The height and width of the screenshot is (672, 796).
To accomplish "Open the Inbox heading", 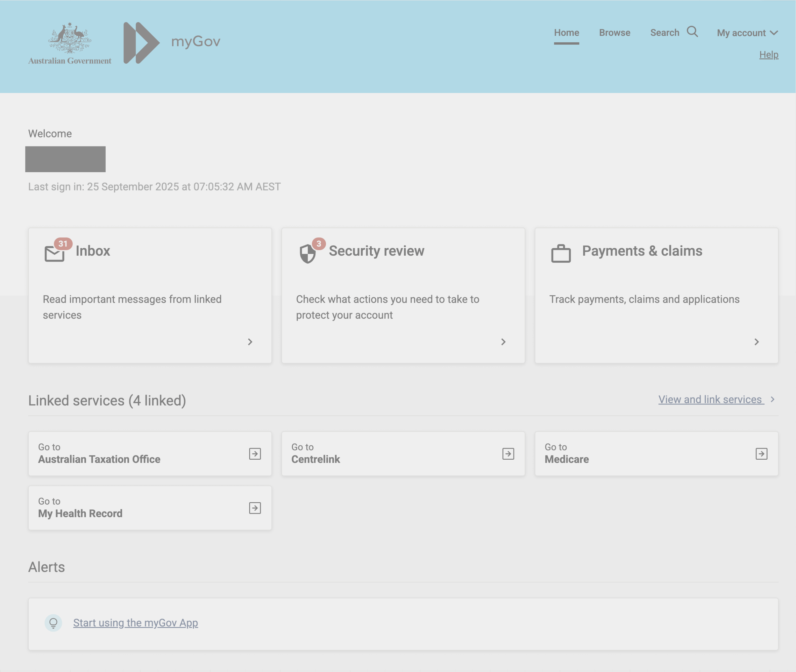I will (93, 251).
